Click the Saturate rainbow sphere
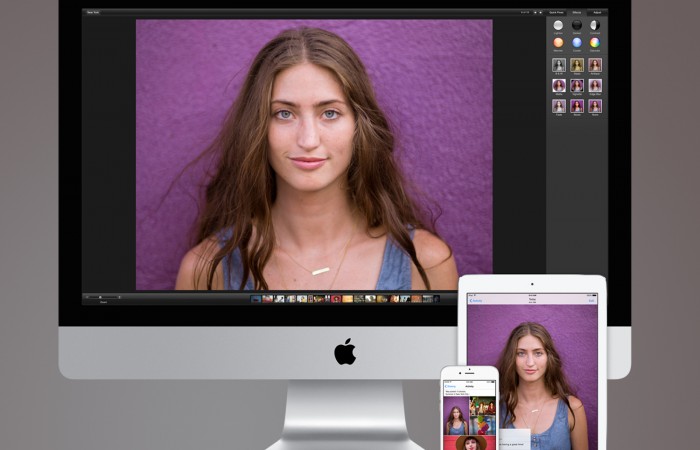 click(595, 43)
